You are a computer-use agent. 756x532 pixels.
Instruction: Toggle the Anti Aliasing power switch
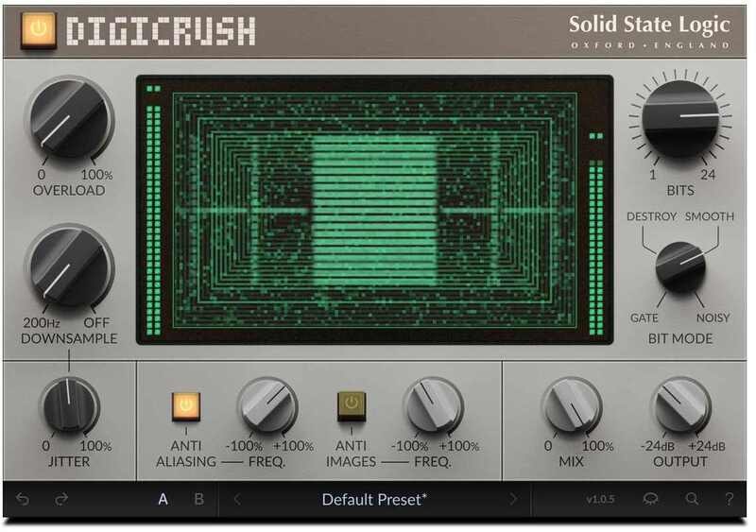(179, 405)
